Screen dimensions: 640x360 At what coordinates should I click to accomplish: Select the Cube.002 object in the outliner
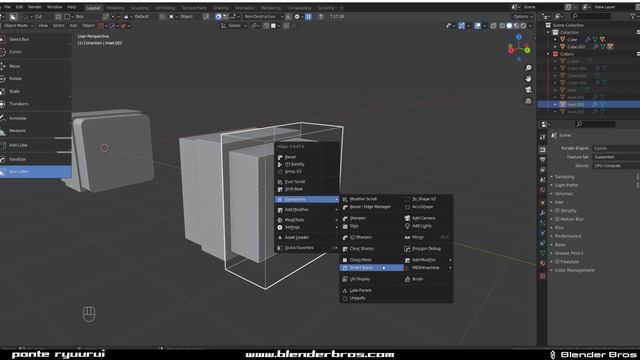point(576,47)
